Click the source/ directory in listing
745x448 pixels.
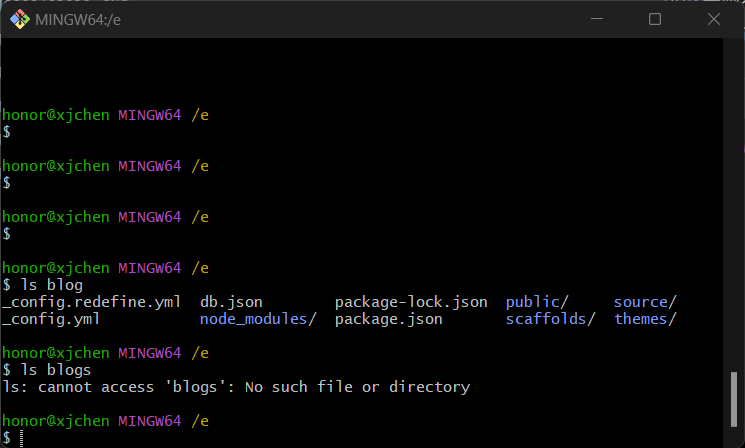point(645,302)
